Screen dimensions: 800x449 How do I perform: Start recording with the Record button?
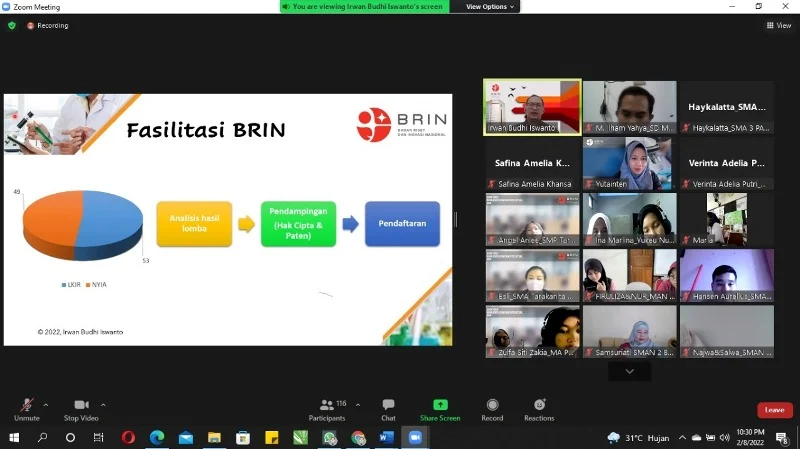pos(492,410)
